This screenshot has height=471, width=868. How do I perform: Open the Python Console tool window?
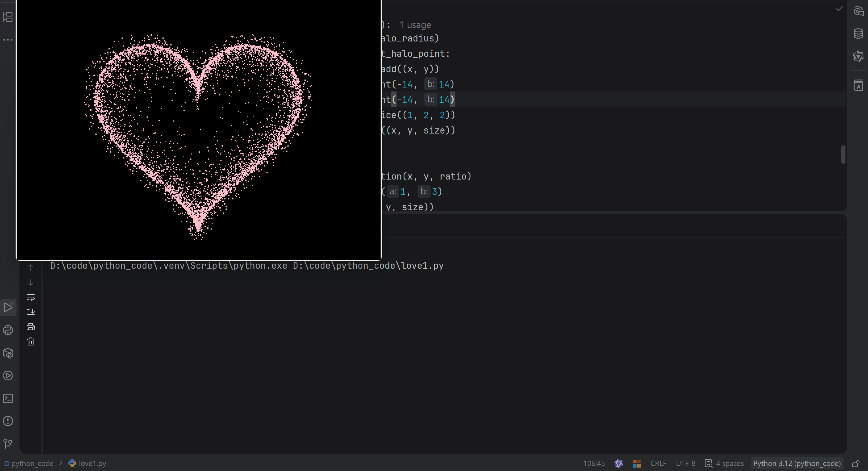(x=8, y=330)
